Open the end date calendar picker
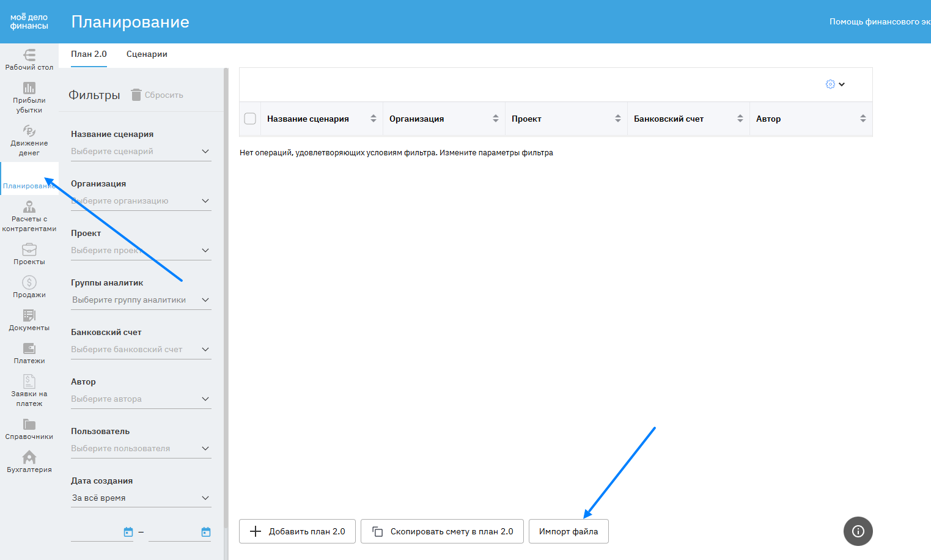The width and height of the screenshot is (931, 560). (206, 532)
